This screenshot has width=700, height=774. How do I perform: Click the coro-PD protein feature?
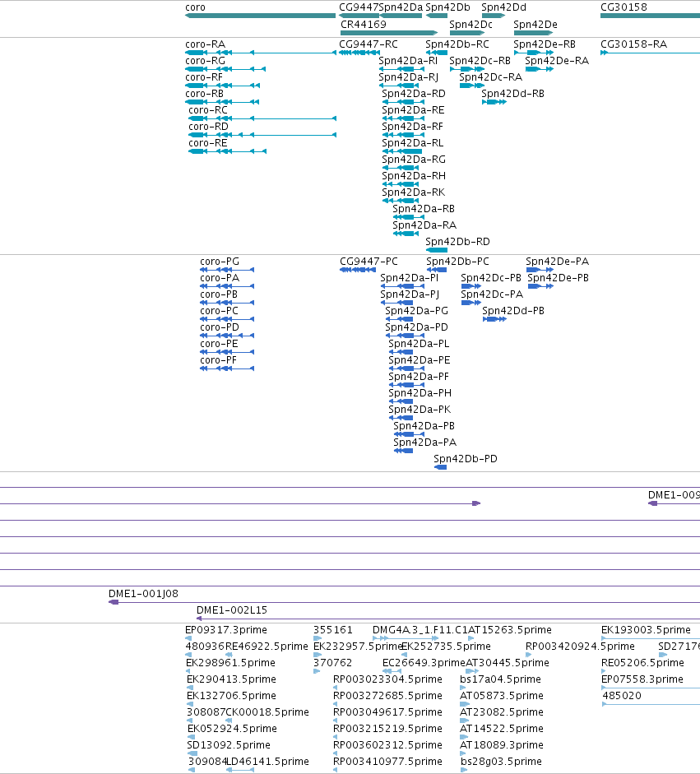[x=227, y=336]
